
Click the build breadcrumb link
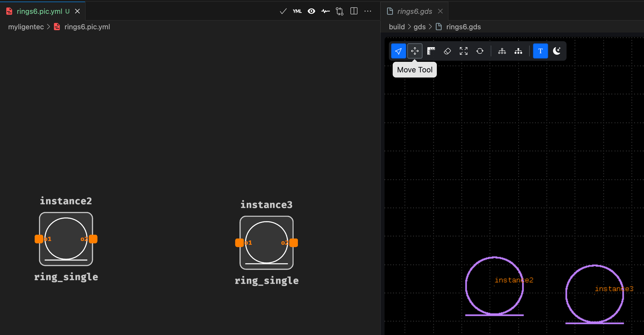397,27
